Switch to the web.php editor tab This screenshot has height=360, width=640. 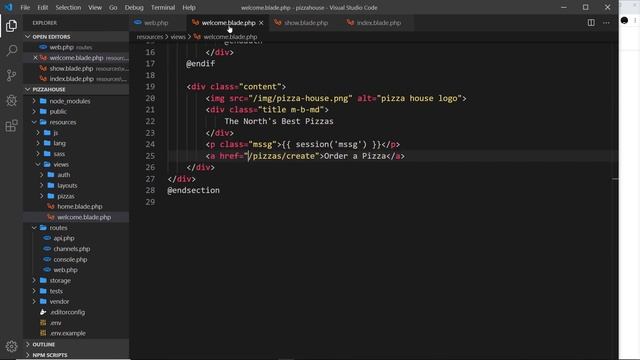click(x=157, y=23)
